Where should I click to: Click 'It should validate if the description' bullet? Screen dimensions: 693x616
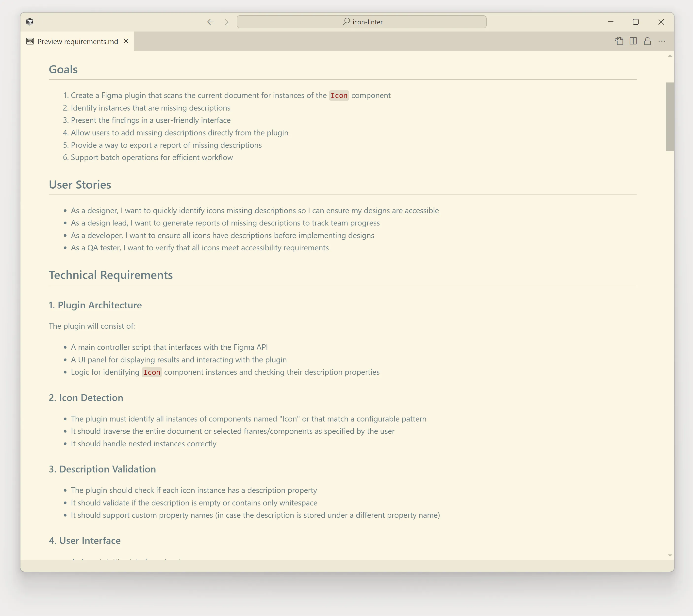194,503
